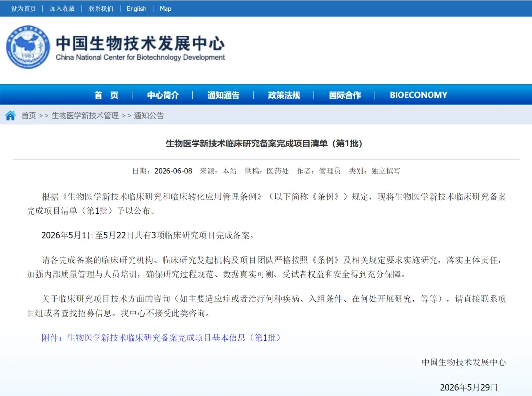Open 通知通告 navigation menu item
This screenshot has height=396, width=532.
pyautogui.click(x=224, y=95)
